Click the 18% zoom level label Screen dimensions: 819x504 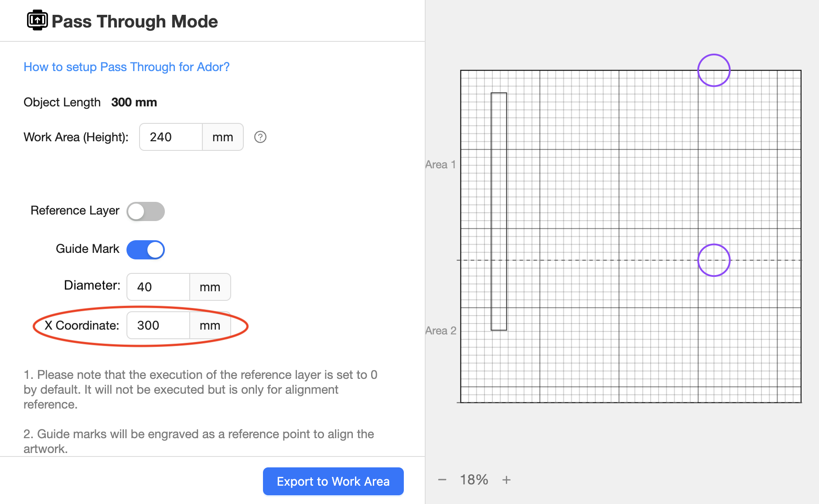pos(474,480)
